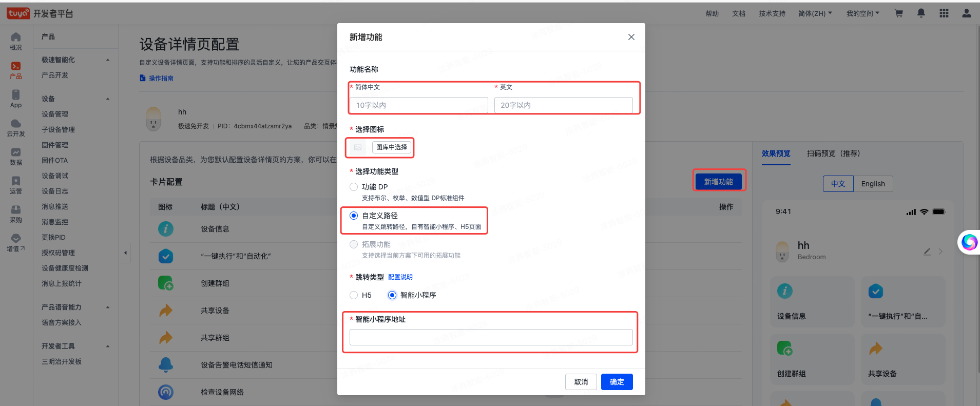Click the 英文 name input field
The width and height of the screenshot is (980, 406).
pos(564,105)
